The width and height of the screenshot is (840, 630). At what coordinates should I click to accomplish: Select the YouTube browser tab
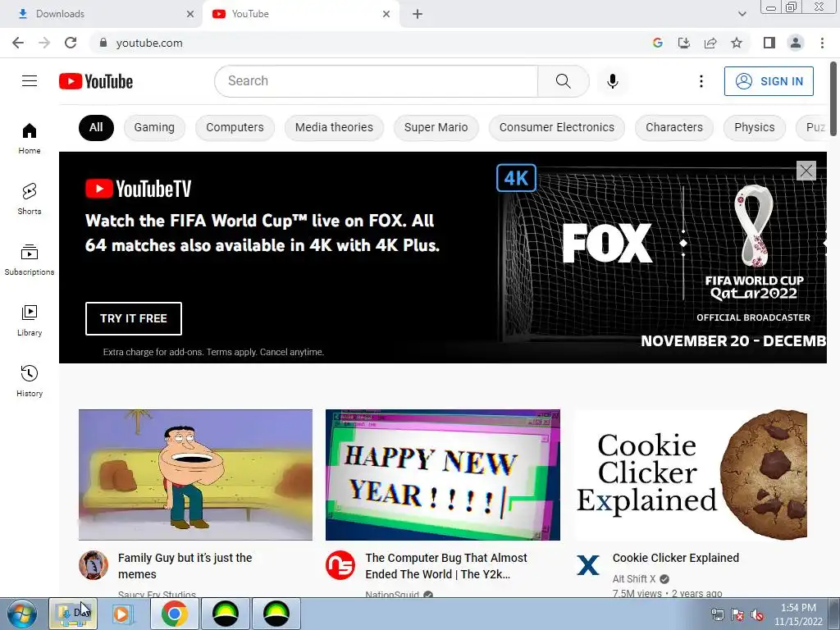tap(300, 14)
